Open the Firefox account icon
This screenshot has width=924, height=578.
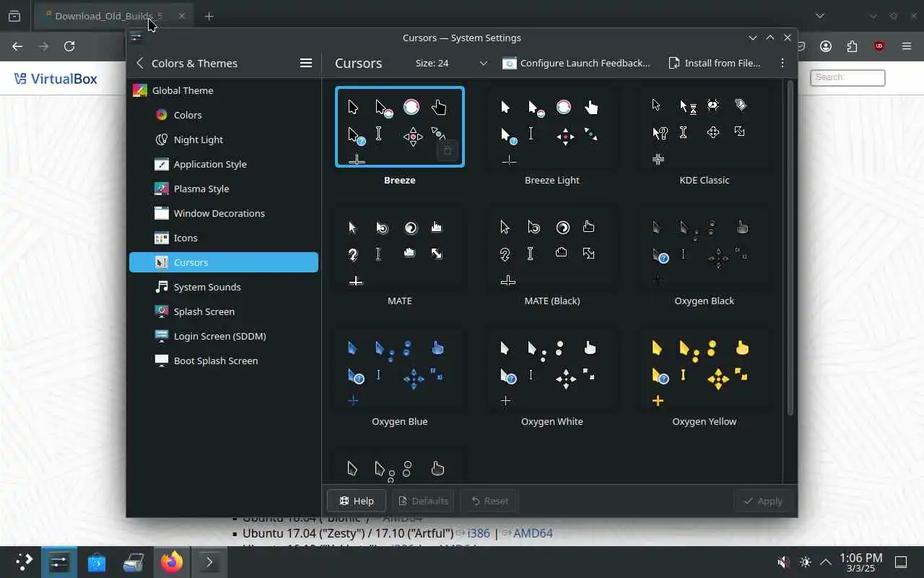click(826, 46)
